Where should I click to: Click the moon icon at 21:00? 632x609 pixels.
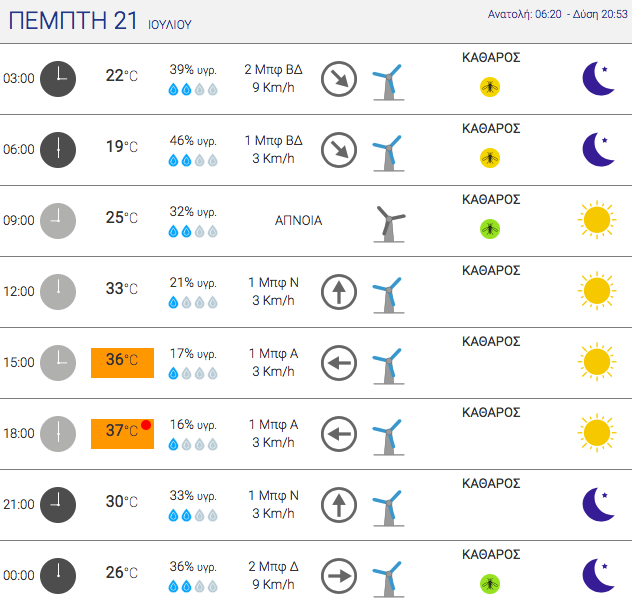(x=599, y=504)
